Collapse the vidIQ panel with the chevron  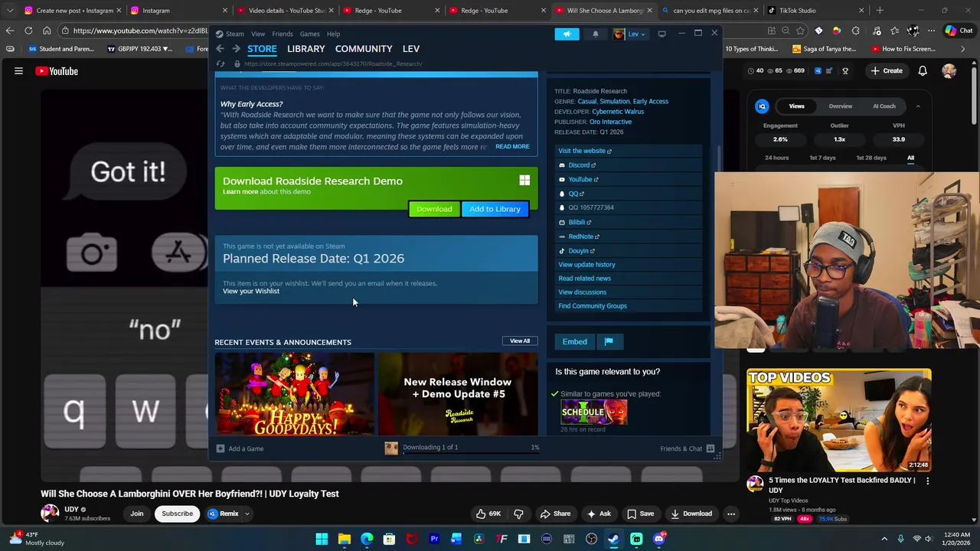[918, 106]
